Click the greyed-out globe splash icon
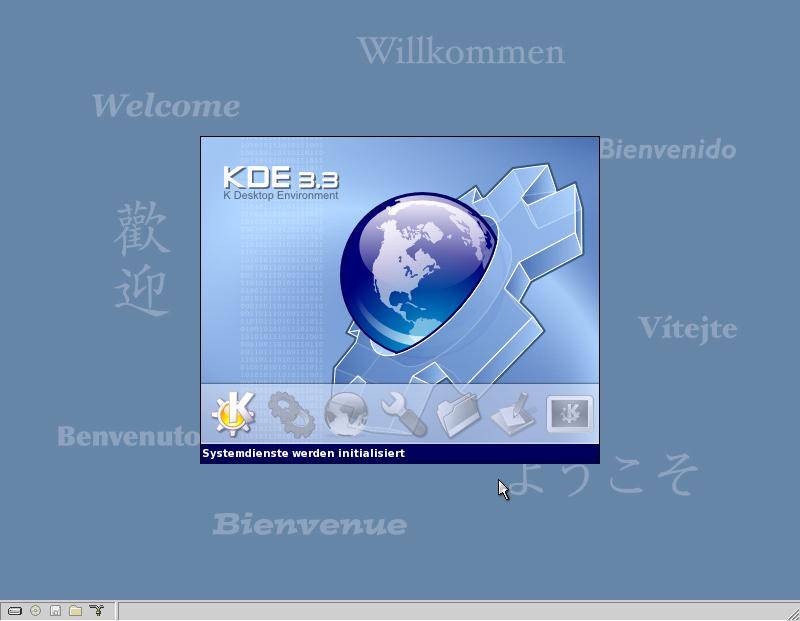Viewport: 800px width, 621px height. 346,414
